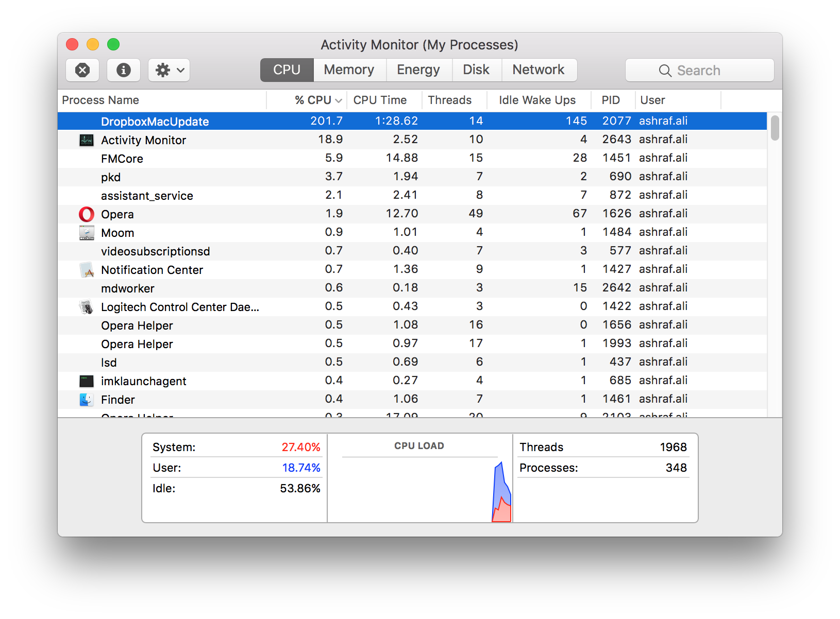
Task: Click the Opera app icon in list
Action: click(x=87, y=214)
